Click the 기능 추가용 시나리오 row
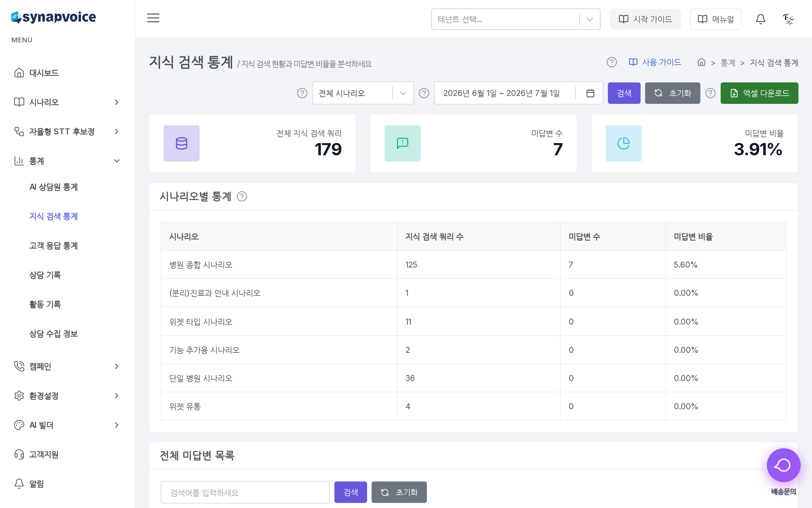Image resolution: width=812 pixels, height=508 pixels. coord(473,350)
